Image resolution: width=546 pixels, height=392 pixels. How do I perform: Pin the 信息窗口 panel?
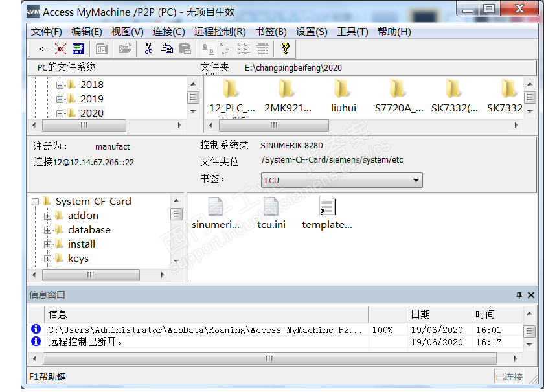(x=519, y=295)
